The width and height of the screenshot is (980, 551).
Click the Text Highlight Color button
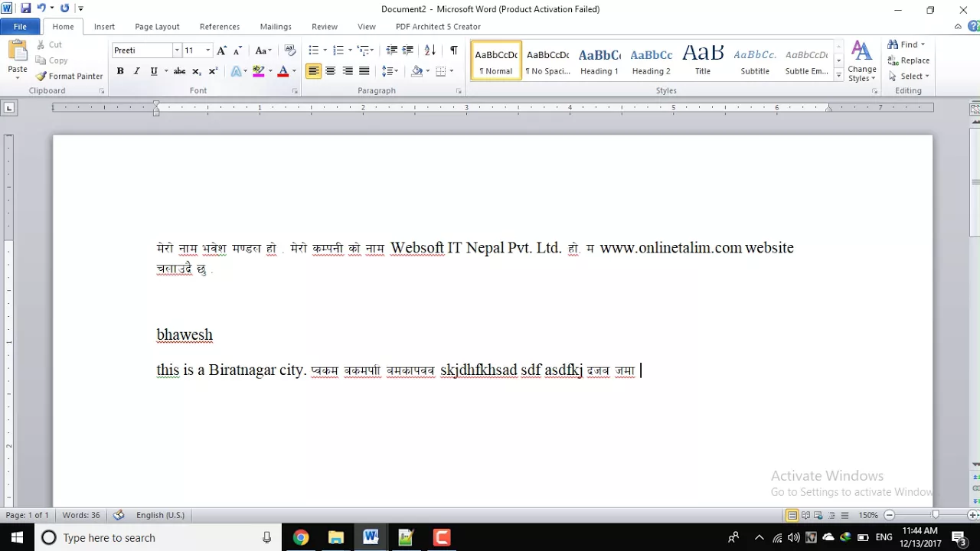coord(259,71)
